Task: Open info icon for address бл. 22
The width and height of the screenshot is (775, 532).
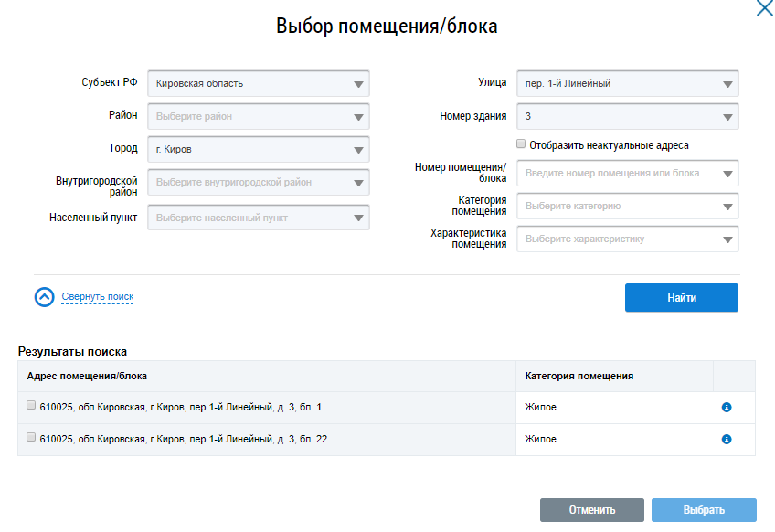Action: point(727,439)
